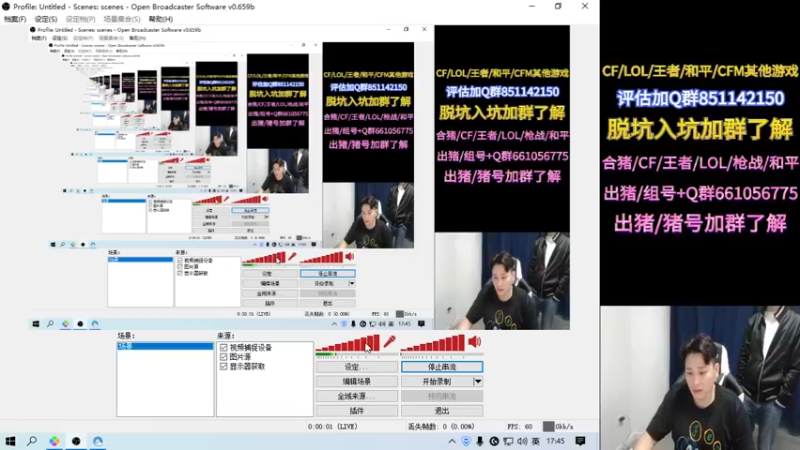Switch the 英 input method indicator
This screenshot has height=450, width=800.
click(536, 441)
